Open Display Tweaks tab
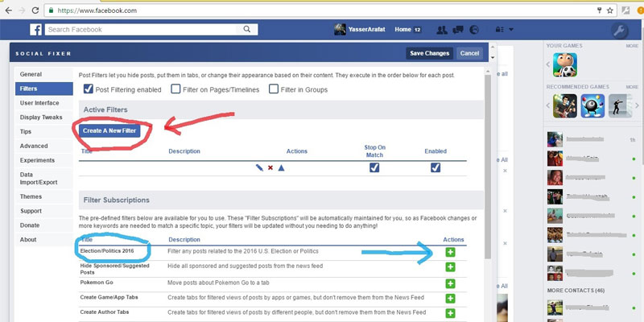The image size is (644, 322). click(44, 118)
